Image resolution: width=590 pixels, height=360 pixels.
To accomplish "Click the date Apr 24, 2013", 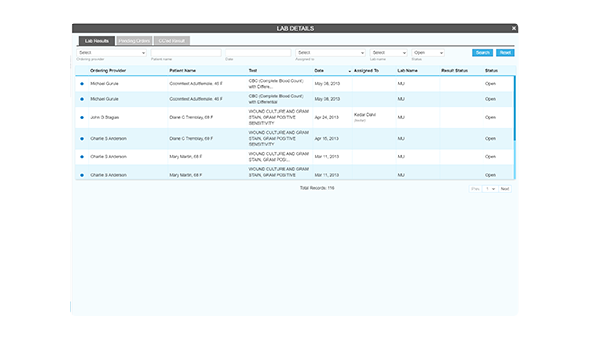I will coord(327,117).
